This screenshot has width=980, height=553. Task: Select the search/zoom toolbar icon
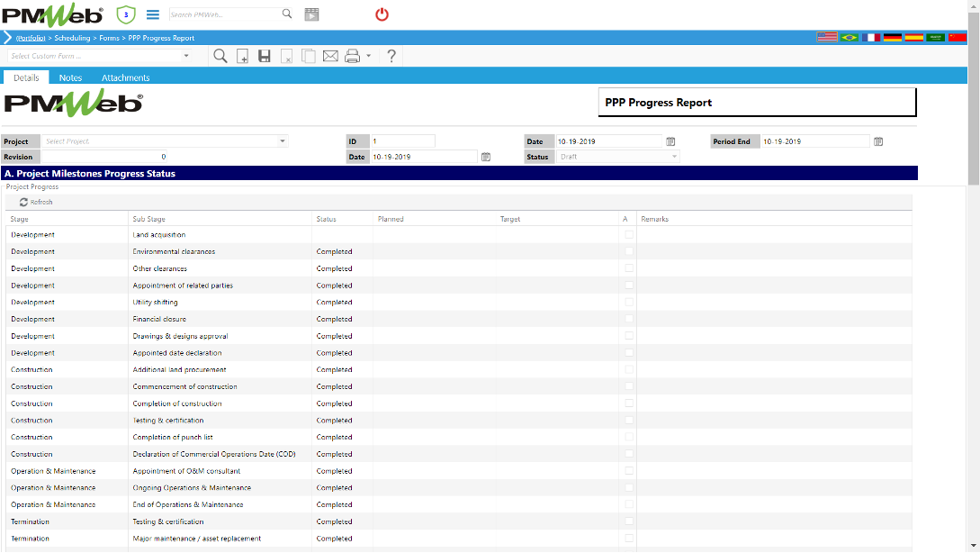pyautogui.click(x=220, y=56)
